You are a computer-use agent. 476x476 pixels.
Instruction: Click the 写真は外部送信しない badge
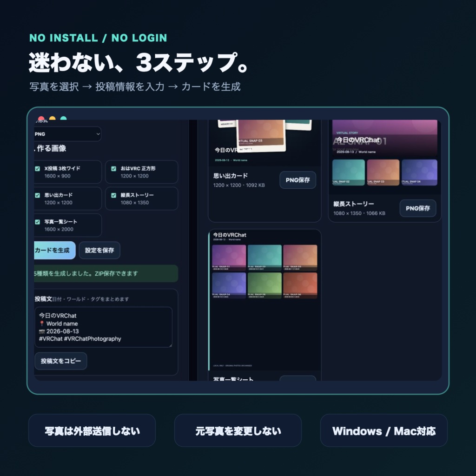click(x=92, y=430)
